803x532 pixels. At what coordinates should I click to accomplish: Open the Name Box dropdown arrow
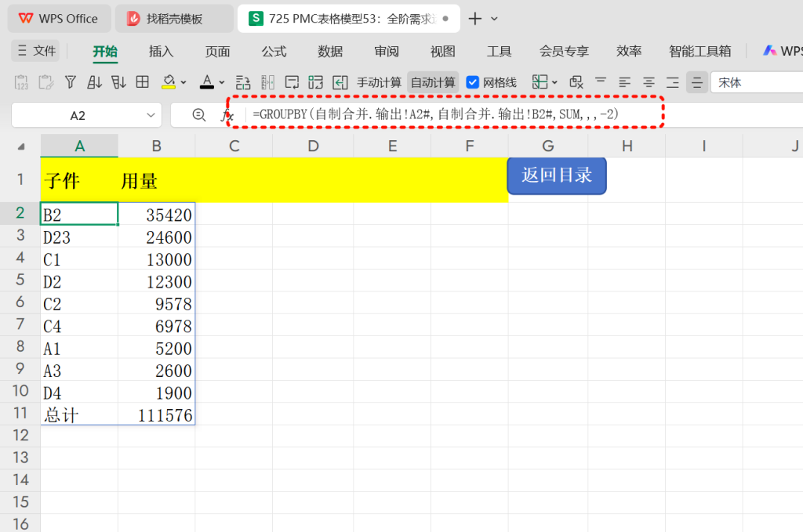(151, 115)
